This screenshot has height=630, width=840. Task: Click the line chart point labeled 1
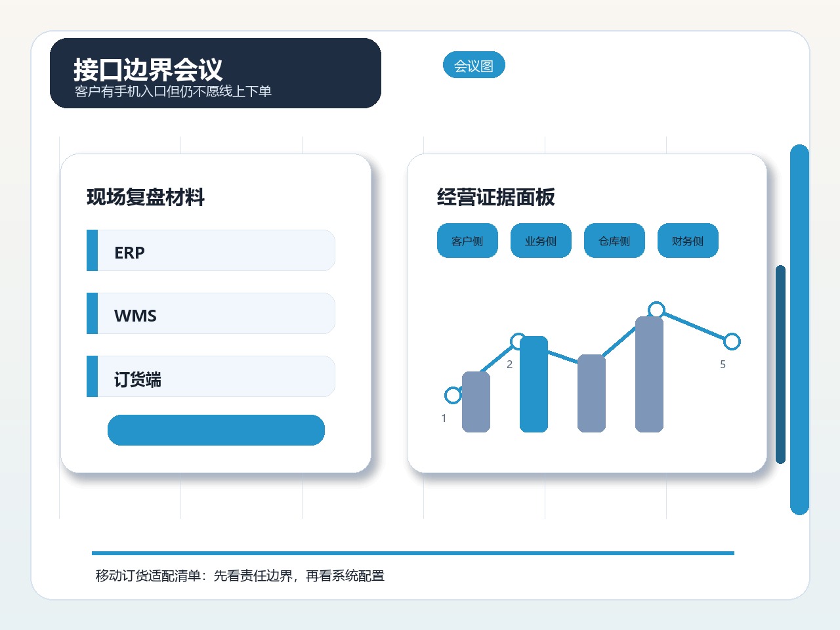[x=453, y=395]
